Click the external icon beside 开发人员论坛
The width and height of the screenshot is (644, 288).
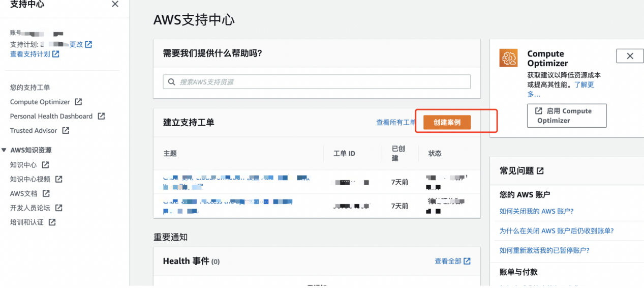tap(58, 208)
